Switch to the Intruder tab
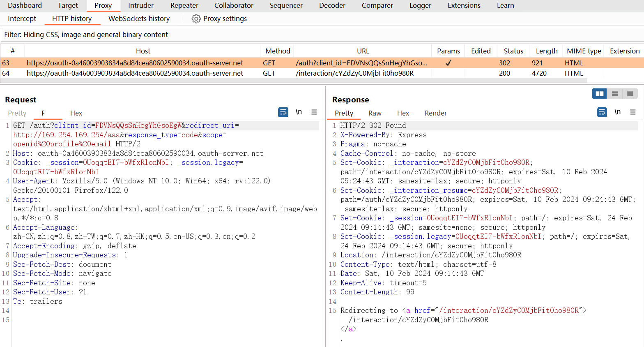The image size is (644, 347). [141, 5]
